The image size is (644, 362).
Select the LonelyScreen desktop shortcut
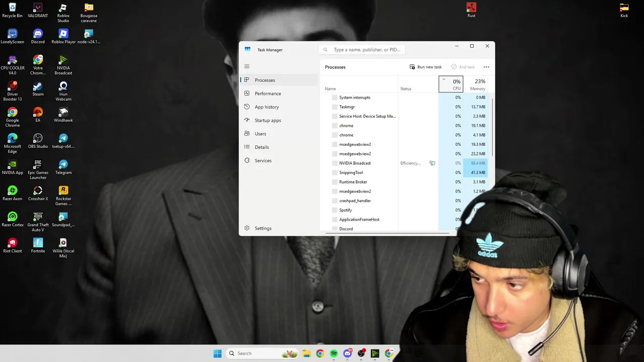13,37
